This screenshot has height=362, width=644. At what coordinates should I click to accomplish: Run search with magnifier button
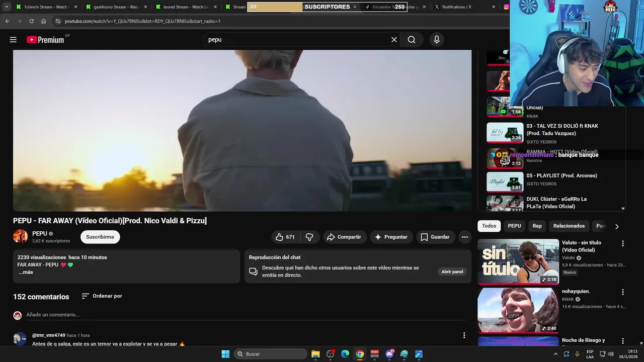[412, 40]
